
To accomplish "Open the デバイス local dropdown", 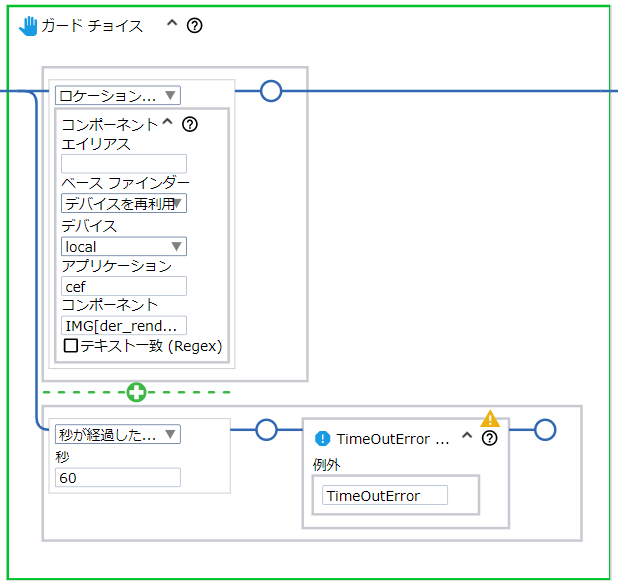I will coord(124,246).
